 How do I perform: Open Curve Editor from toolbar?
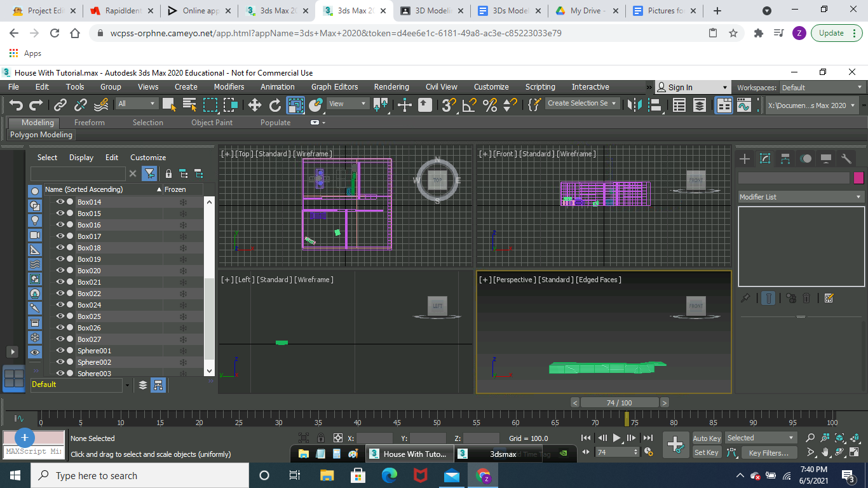[744, 105]
